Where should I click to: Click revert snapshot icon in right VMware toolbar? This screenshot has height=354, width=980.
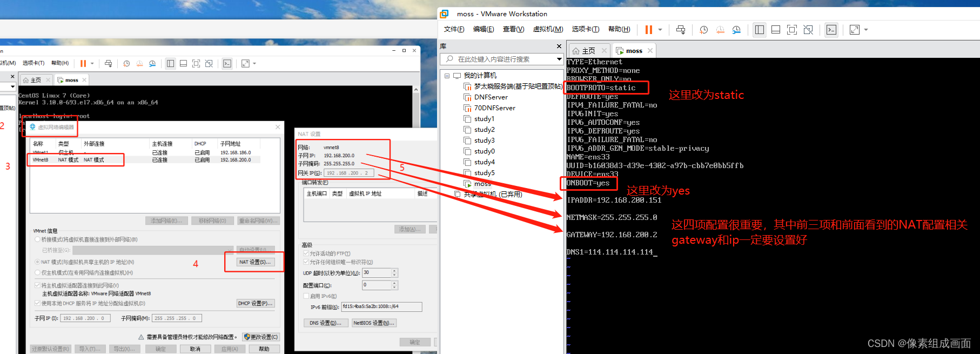point(720,30)
